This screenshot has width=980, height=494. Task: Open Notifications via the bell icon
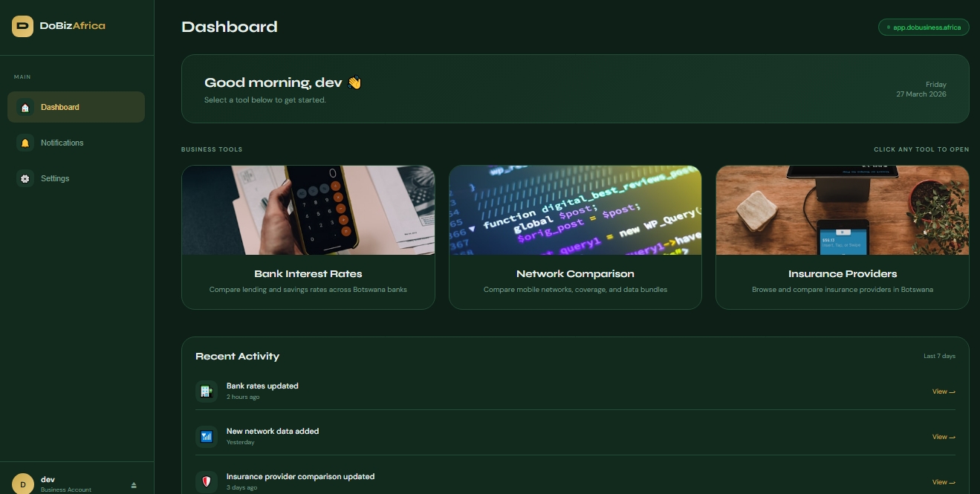click(25, 143)
